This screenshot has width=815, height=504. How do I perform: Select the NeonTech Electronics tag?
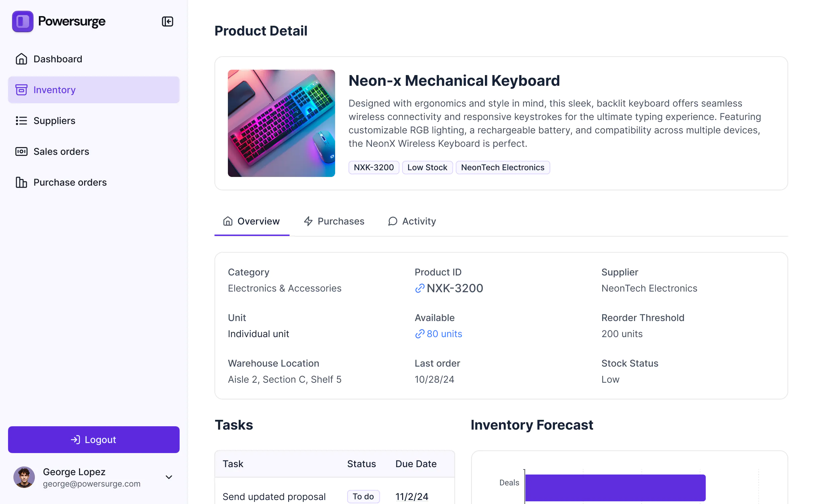[503, 167]
